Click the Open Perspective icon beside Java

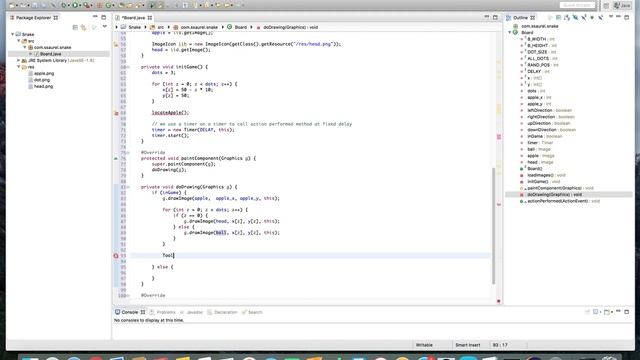(606, 5)
